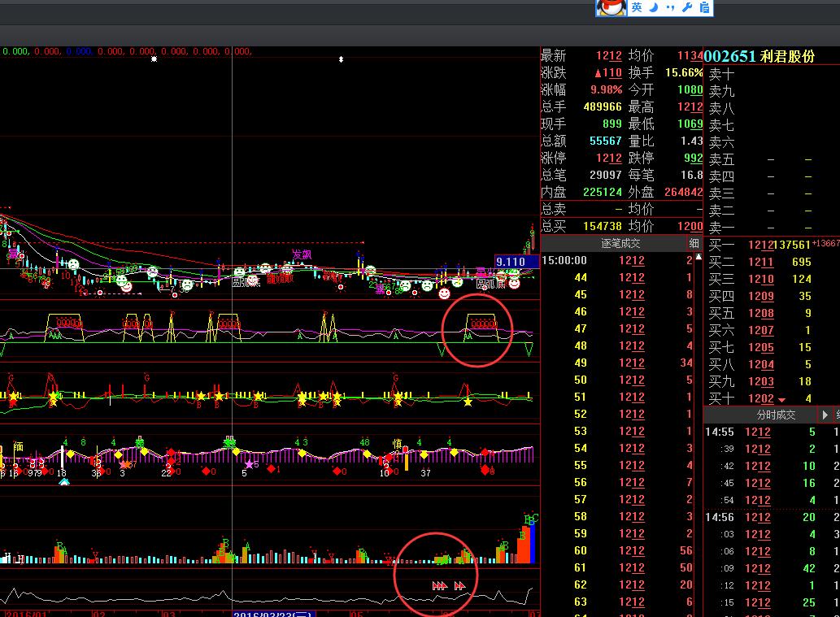The height and width of the screenshot is (617, 840).
Task: Click the QQ penguin input method icon
Action: 612,7
